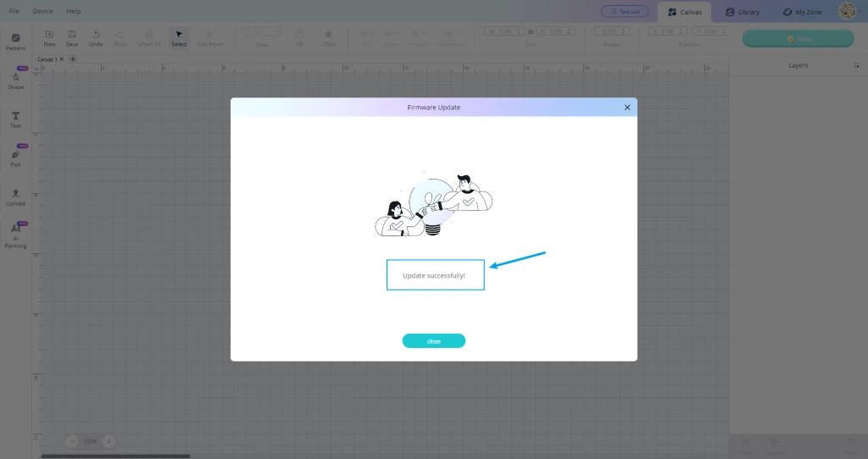This screenshot has width=868, height=459.
Task: Create a New canvas via toolbar
Action: [x=49, y=38]
